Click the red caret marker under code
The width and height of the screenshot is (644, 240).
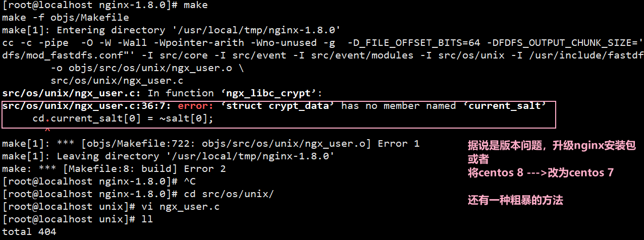pos(48,130)
